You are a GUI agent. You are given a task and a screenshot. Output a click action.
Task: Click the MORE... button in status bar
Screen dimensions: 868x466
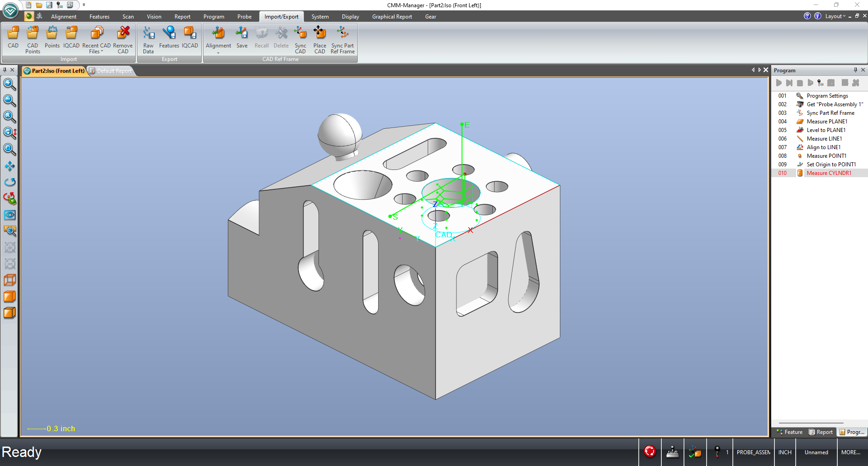point(850,452)
